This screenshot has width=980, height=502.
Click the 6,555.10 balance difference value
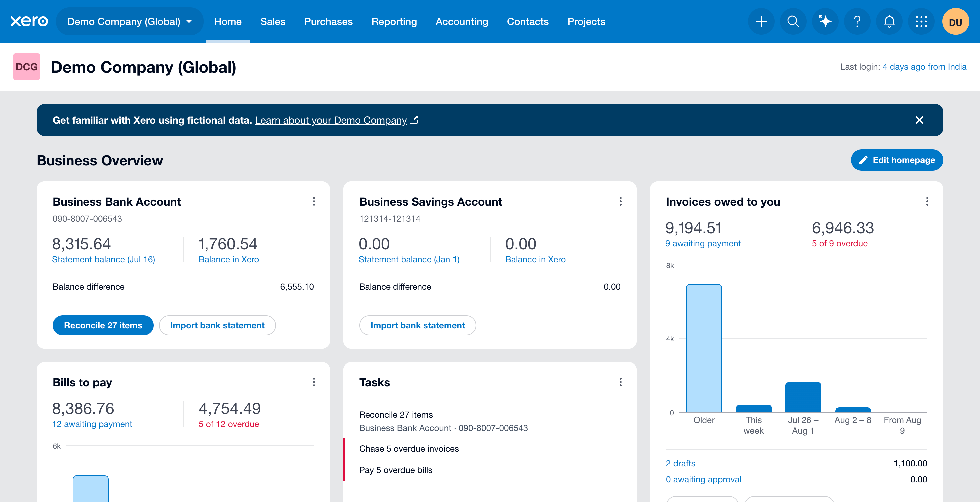pos(297,287)
